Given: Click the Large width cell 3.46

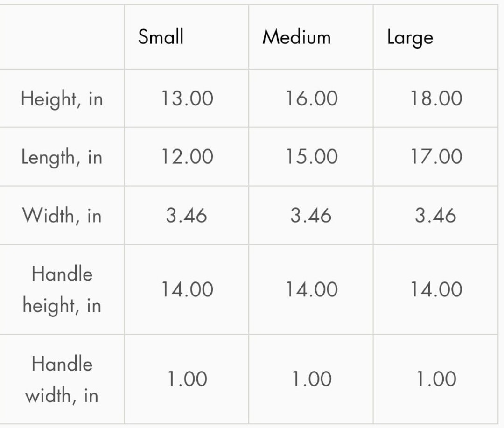Looking at the screenshot, I should click(435, 215).
